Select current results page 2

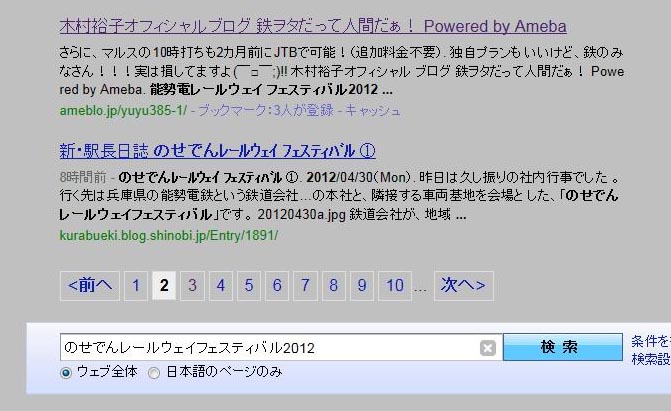[164, 286]
